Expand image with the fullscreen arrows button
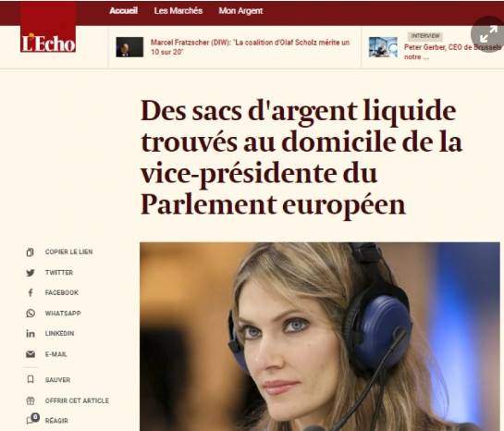Screen dimensions: 504x431 click(488, 34)
